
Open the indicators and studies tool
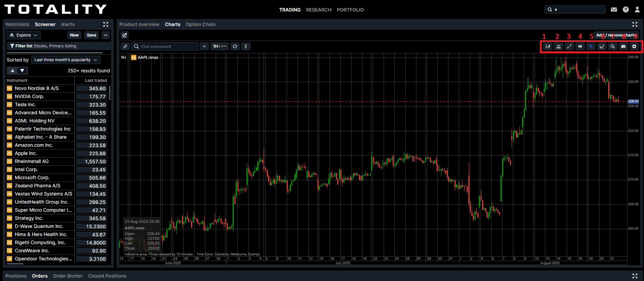point(559,46)
